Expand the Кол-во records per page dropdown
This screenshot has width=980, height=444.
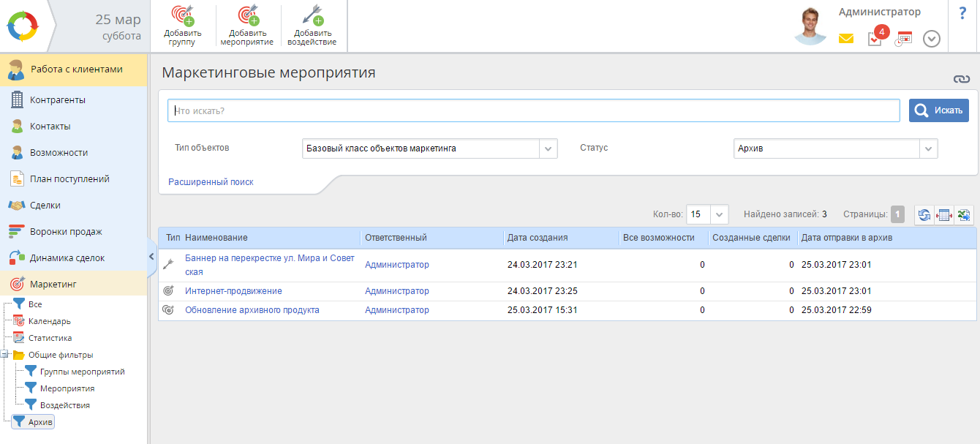pyautogui.click(x=720, y=215)
